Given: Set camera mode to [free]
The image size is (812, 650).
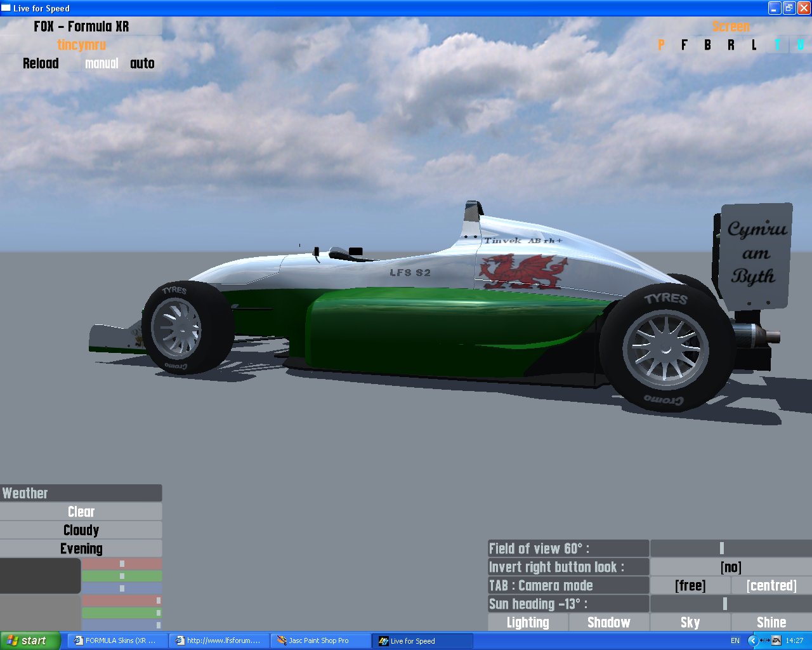Looking at the screenshot, I should pos(690,585).
